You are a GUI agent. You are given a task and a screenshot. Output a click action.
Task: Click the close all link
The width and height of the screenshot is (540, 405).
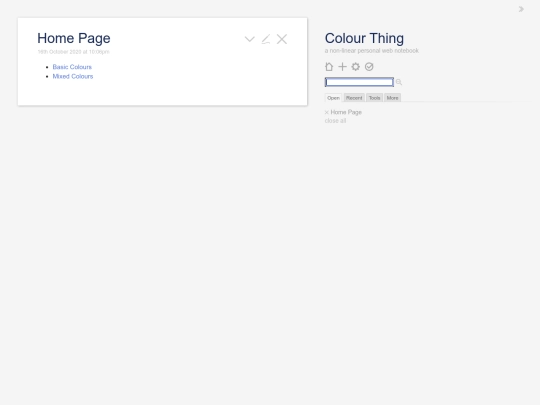335,121
